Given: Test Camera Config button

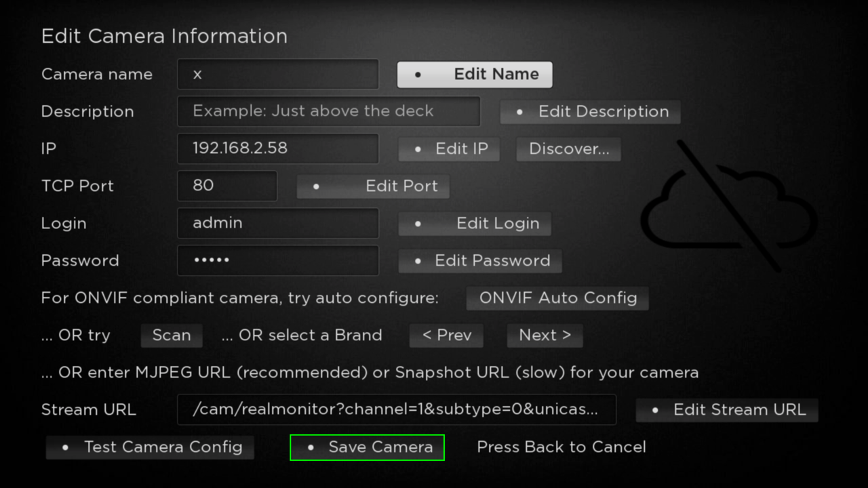Looking at the screenshot, I should [x=150, y=447].
